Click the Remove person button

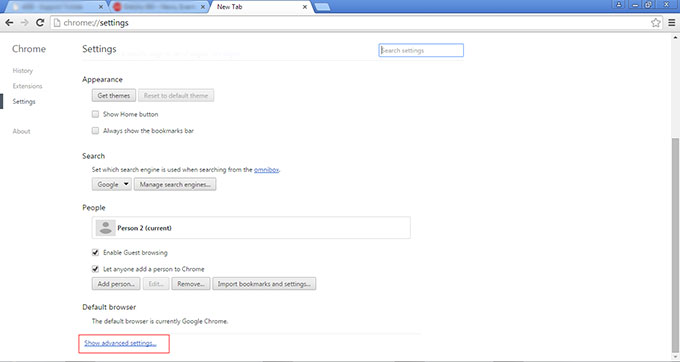[191, 284]
